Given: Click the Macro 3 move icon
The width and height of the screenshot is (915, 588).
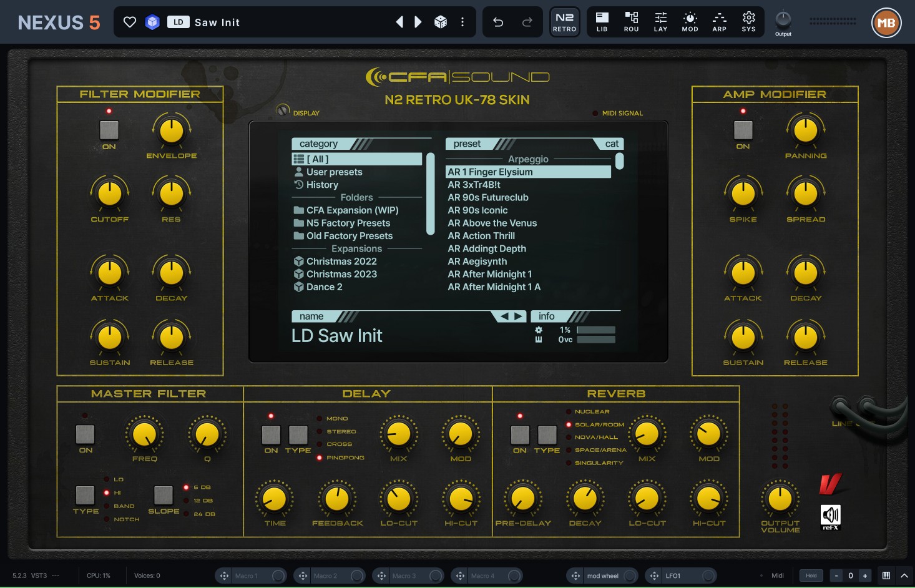Looking at the screenshot, I should click(381, 576).
